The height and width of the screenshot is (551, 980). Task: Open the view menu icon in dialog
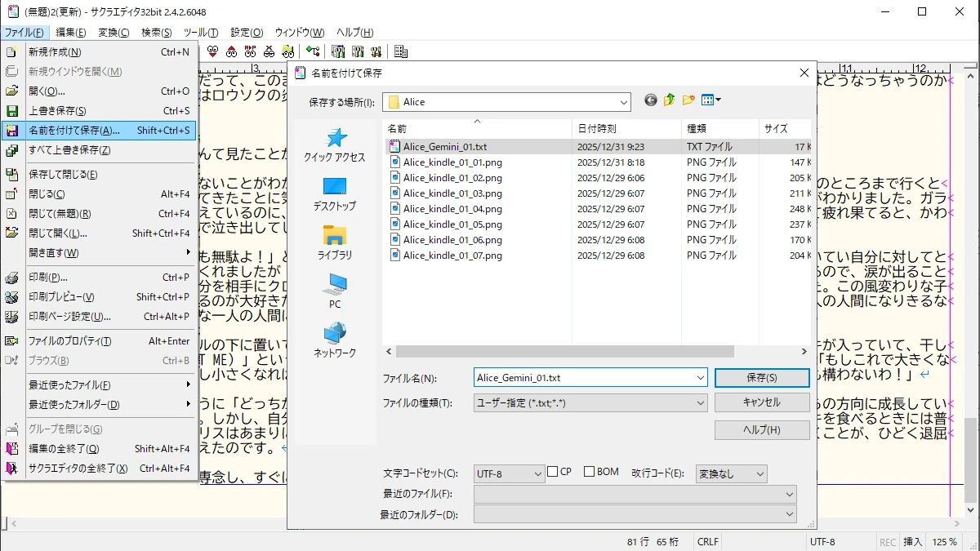click(x=711, y=100)
